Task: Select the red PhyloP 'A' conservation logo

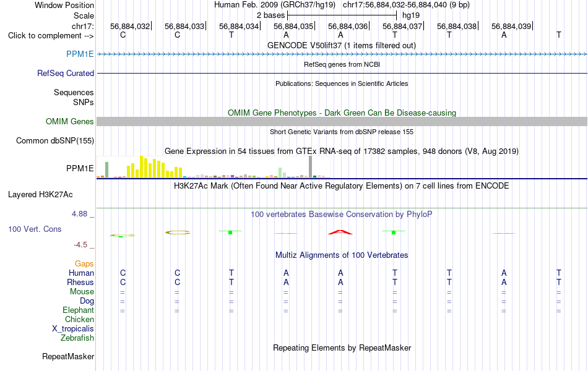Action: 340,232
